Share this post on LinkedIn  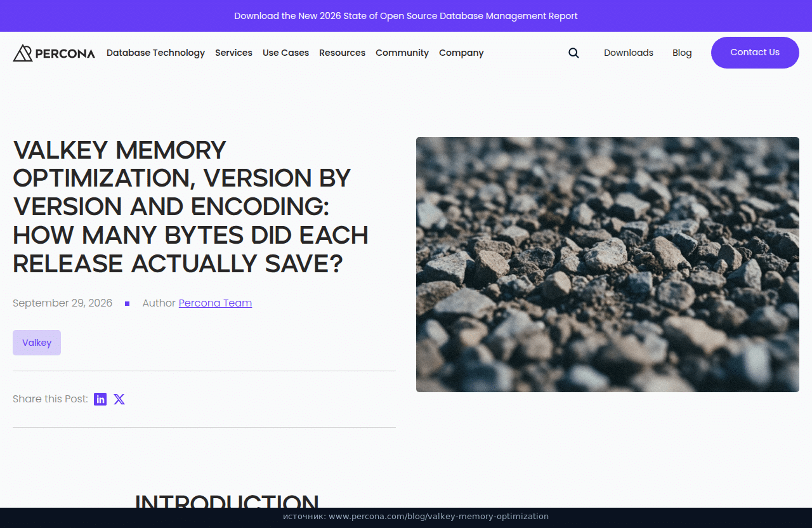100,399
